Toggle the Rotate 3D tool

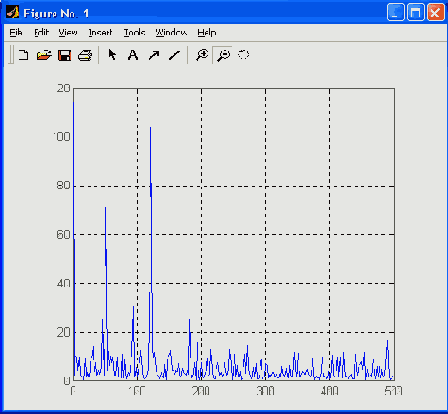pos(243,54)
